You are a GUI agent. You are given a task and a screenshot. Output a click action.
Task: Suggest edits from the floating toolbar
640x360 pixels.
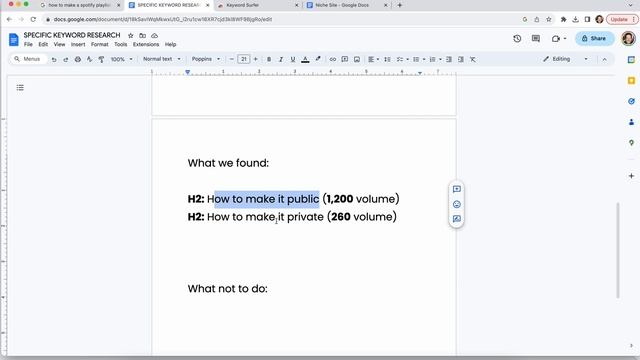click(457, 219)
